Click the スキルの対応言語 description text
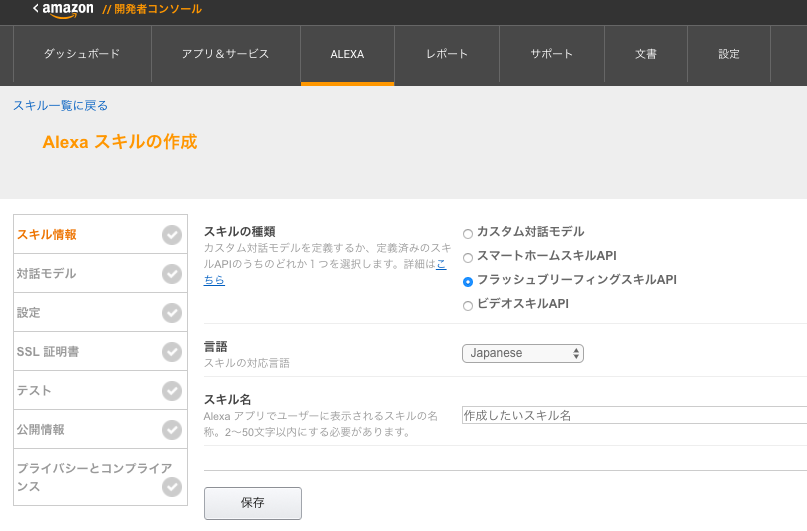The height and width of the screenshot is (531, 807). 247,363
